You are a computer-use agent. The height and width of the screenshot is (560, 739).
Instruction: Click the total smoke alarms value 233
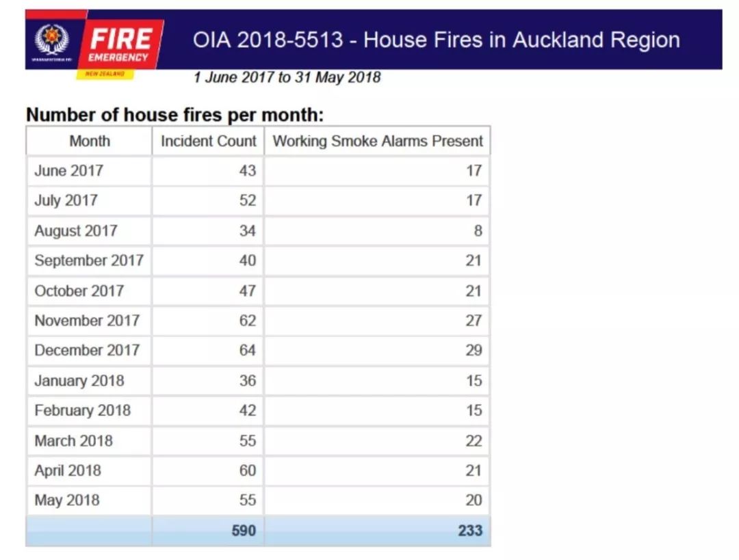(x=469, y=531)
